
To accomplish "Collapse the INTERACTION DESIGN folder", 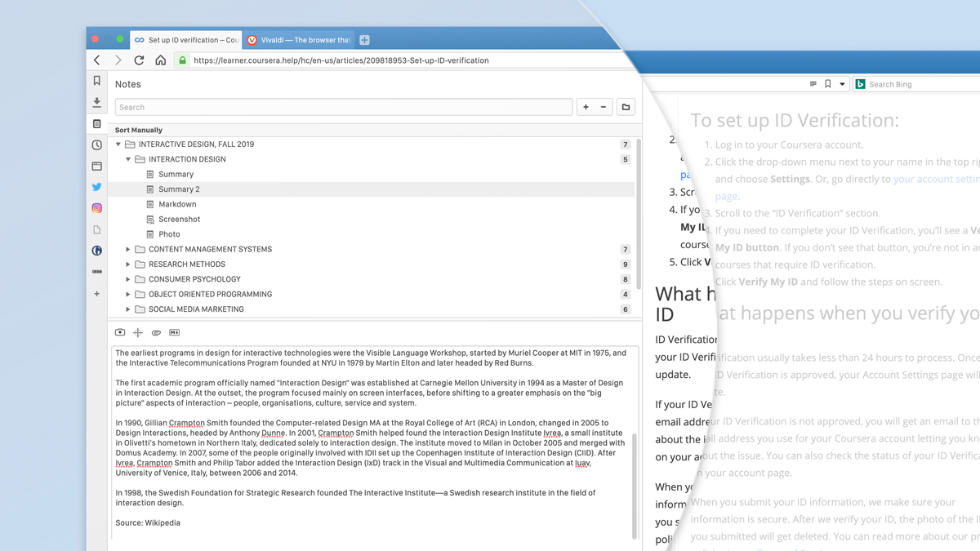I will (128, 159).
